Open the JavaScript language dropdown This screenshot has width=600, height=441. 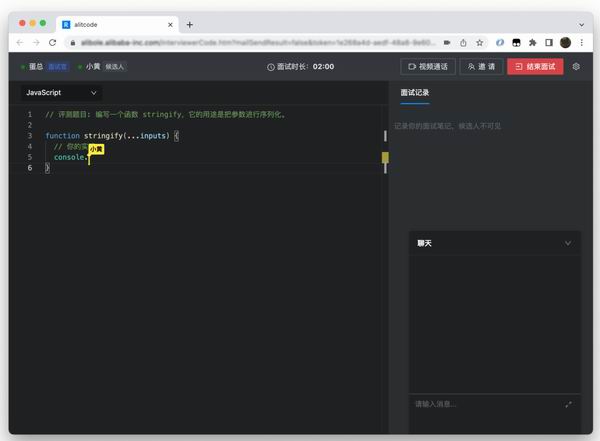tap(61, 93)
